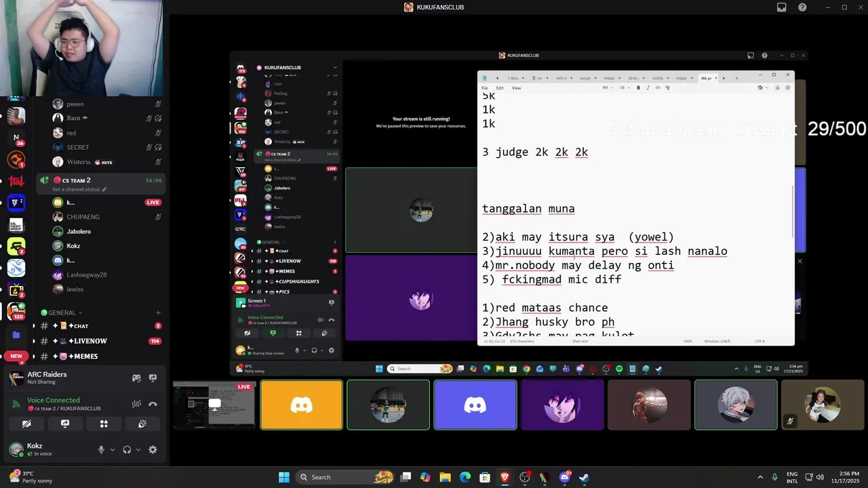Open the soundboard button
This screenshot has width=868, height=488.
click(x=142, y=424)
